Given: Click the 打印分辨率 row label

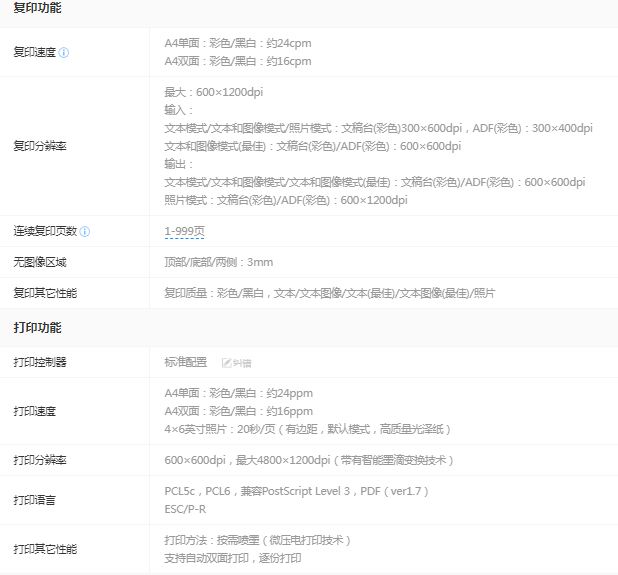Looking at the screenshot, I should 40,460.
